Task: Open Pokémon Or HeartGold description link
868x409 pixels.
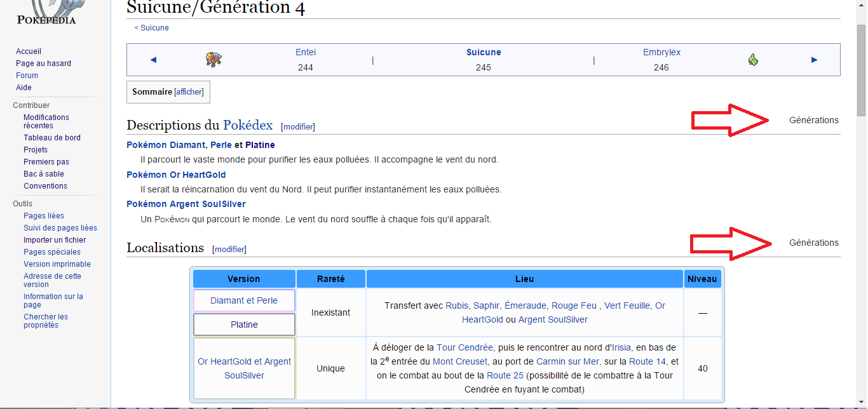Action: (176, 175)
